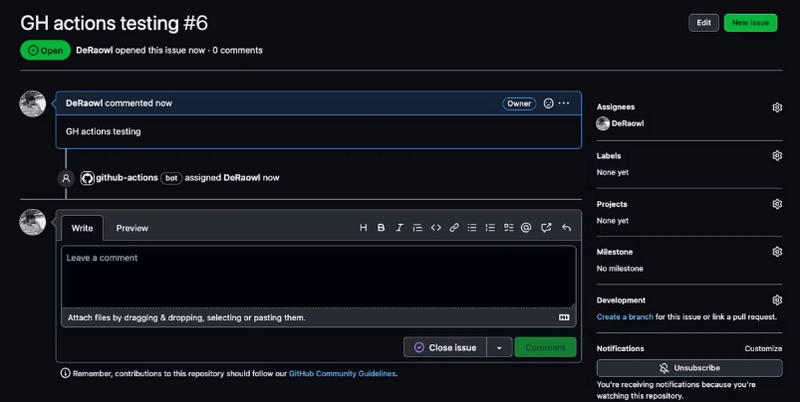Add a reaction with the smiley icon
Viewport: 800px width, 402px height.
tap(548, 103)
